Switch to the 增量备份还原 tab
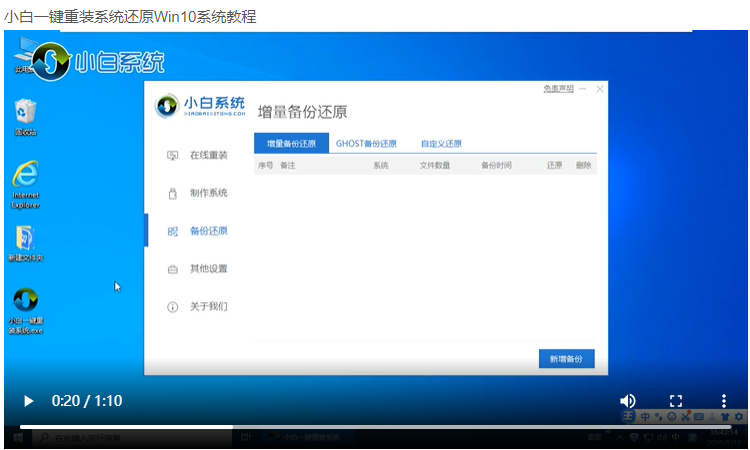Image resolution: width=750 pixels, height=450 pixels. (x=291, y=143)
